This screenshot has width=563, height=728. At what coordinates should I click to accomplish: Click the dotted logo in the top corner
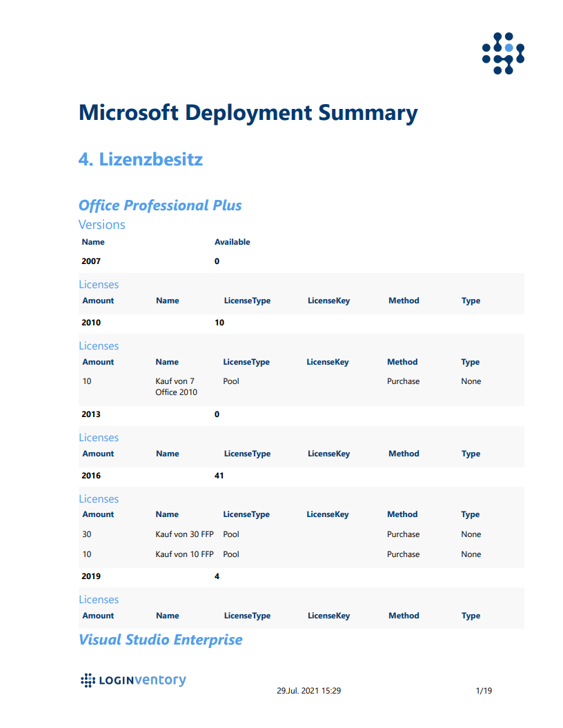click(x=503, y=53)
